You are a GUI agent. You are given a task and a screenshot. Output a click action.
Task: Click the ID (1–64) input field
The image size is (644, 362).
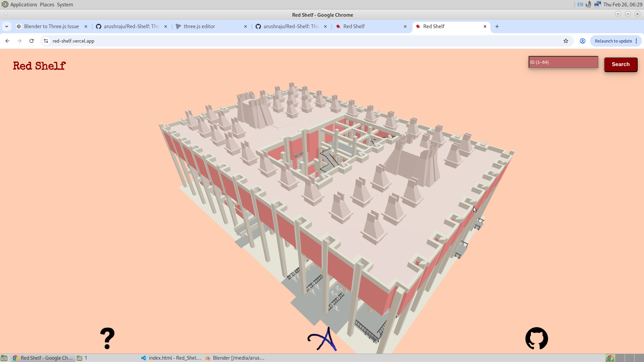point(563,62)
